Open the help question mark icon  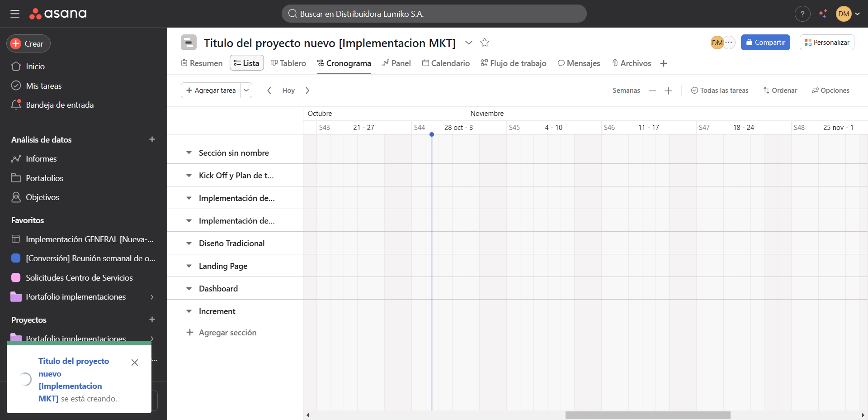[802, 14]
